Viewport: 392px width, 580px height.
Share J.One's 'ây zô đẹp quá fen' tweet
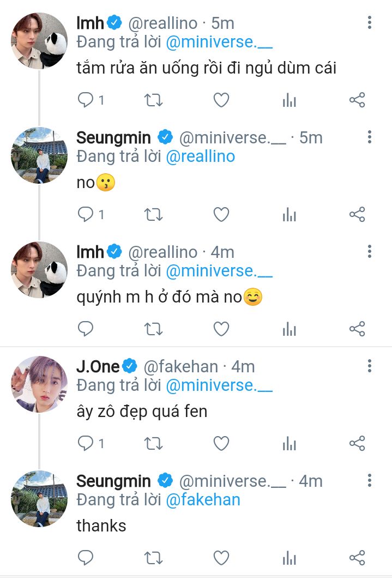coord(357,444)
